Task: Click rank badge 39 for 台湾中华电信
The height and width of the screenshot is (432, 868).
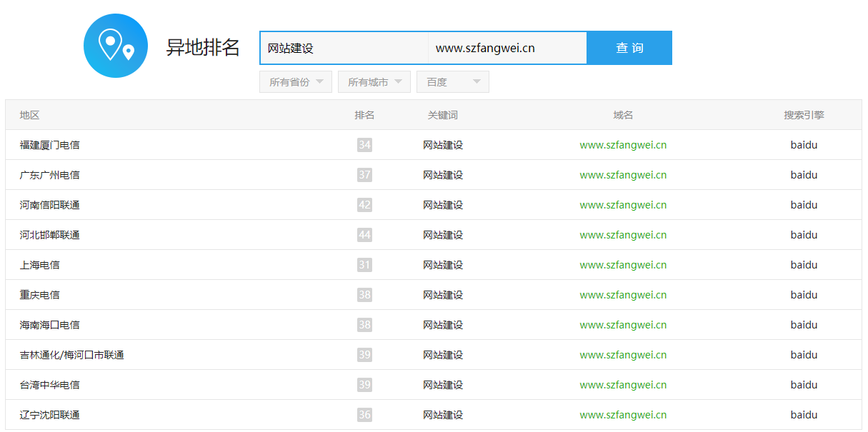Action: [x=364, y=385]
